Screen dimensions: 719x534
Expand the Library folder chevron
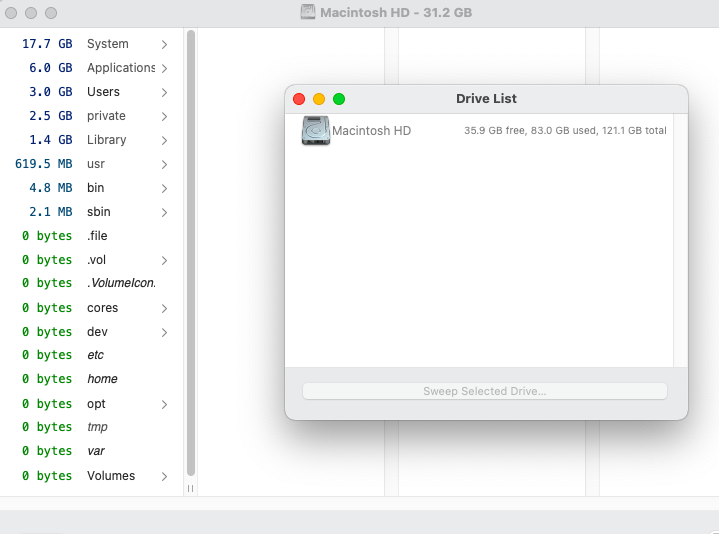164,140
